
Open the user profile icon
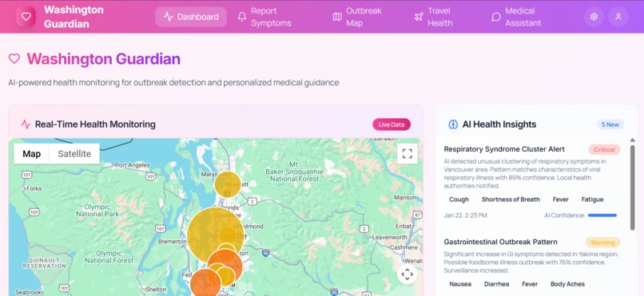[x=618, y=17]
